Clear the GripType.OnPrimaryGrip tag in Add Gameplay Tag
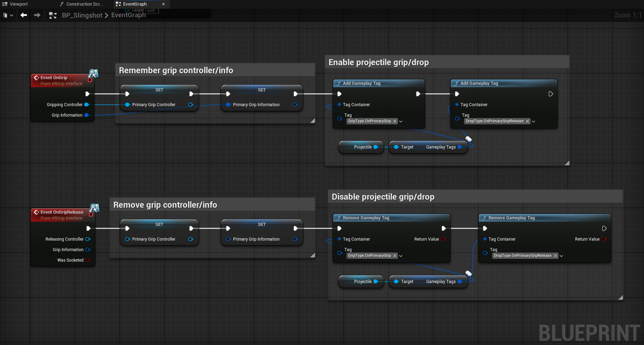The height and width of the screenshot is (345, 644). (x=395, y=121)
